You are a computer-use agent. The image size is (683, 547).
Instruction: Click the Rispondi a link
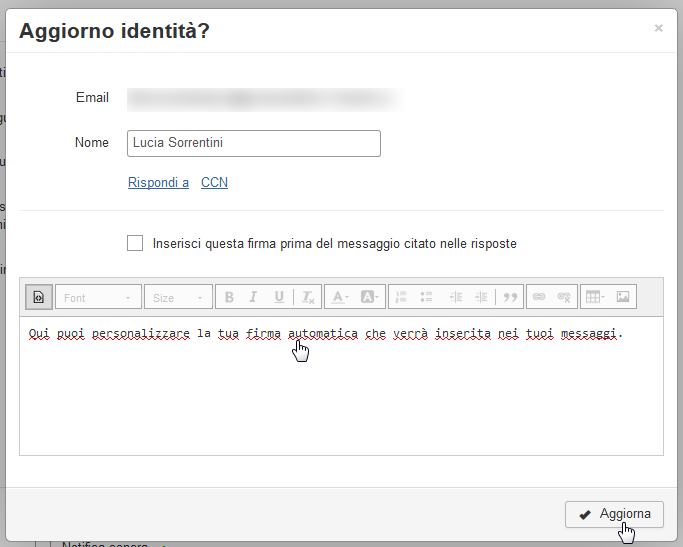point(158,182)
